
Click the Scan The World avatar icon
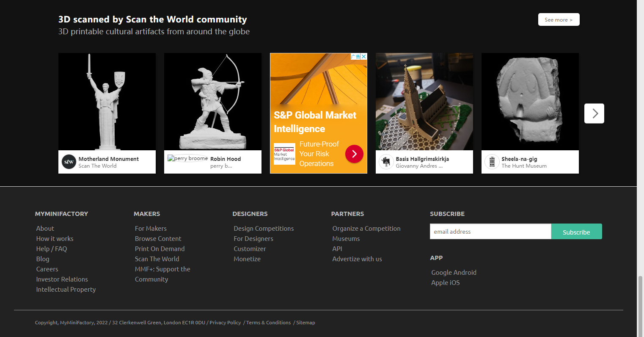(x=69, y=162)
